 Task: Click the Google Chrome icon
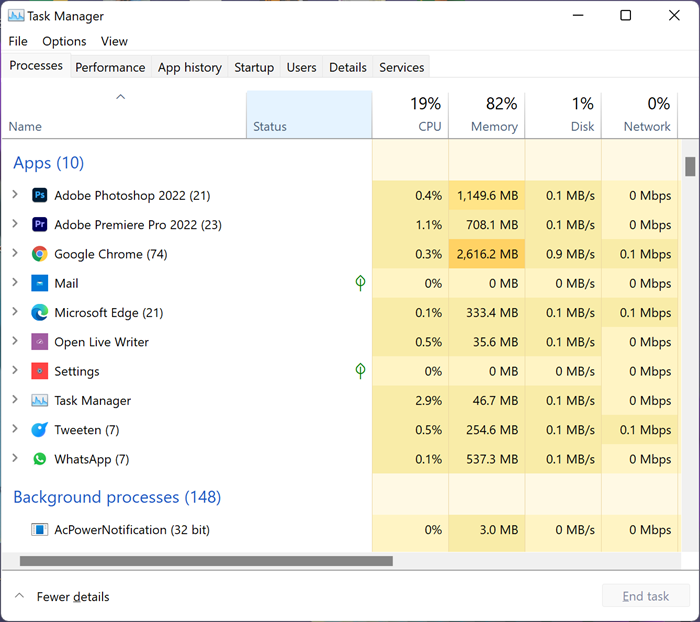[39, 254]
